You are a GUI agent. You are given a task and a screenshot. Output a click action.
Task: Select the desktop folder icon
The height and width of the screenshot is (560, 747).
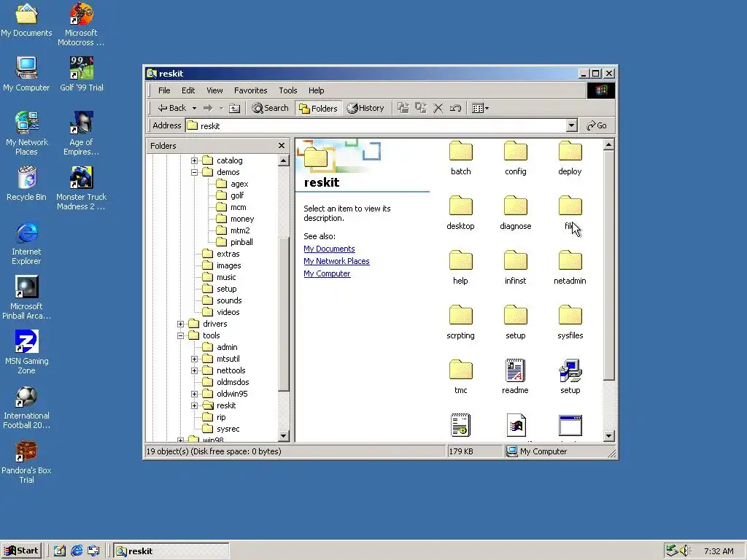(x=461, y=213)
